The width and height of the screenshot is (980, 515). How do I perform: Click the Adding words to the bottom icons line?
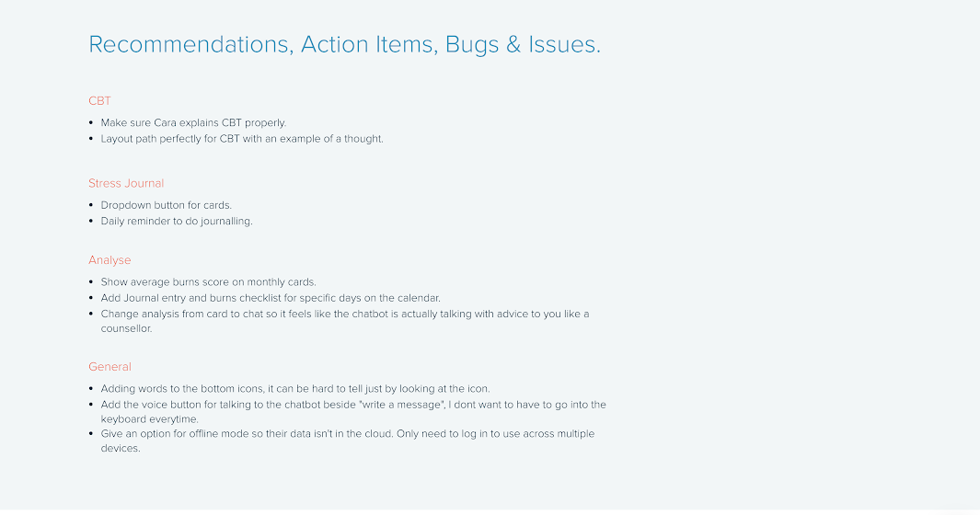coord(294,389)
